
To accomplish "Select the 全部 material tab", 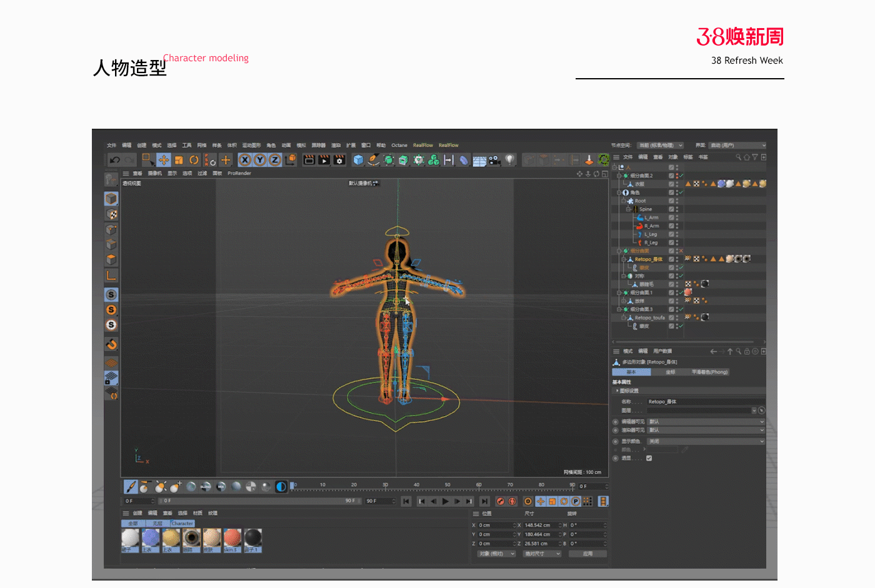I will 133,524.
